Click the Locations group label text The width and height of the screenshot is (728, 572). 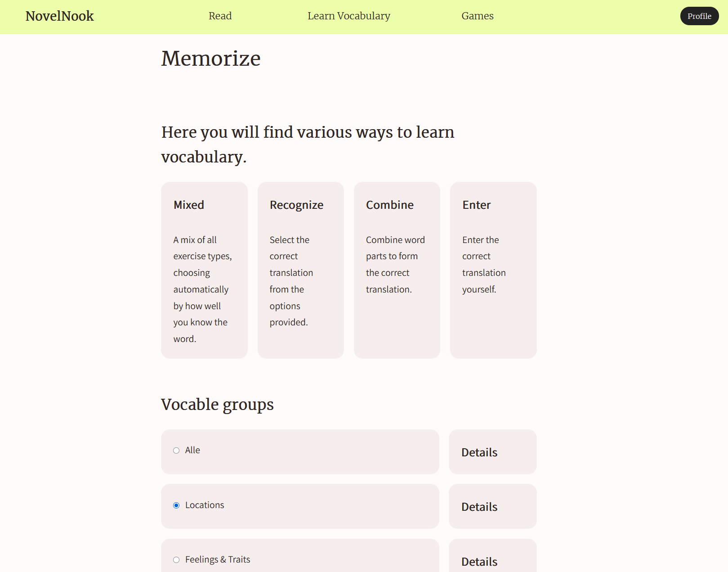[x=205, y=505]
